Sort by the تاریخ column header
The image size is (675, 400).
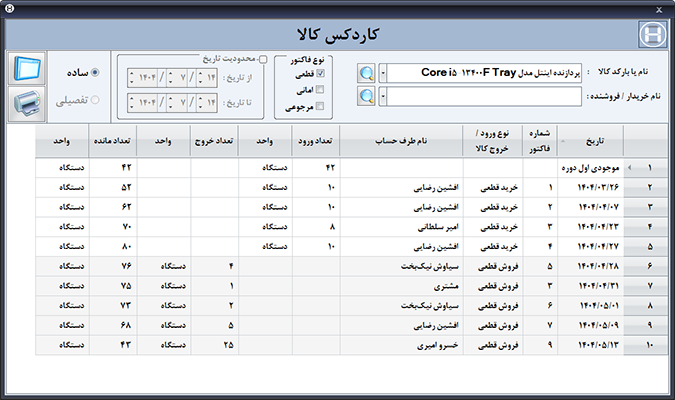coord(590,141)
